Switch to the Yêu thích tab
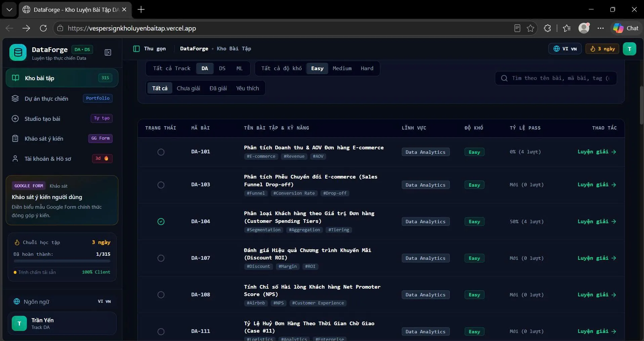The height and width of the screenshot is (341, 644). pos(248,88)
